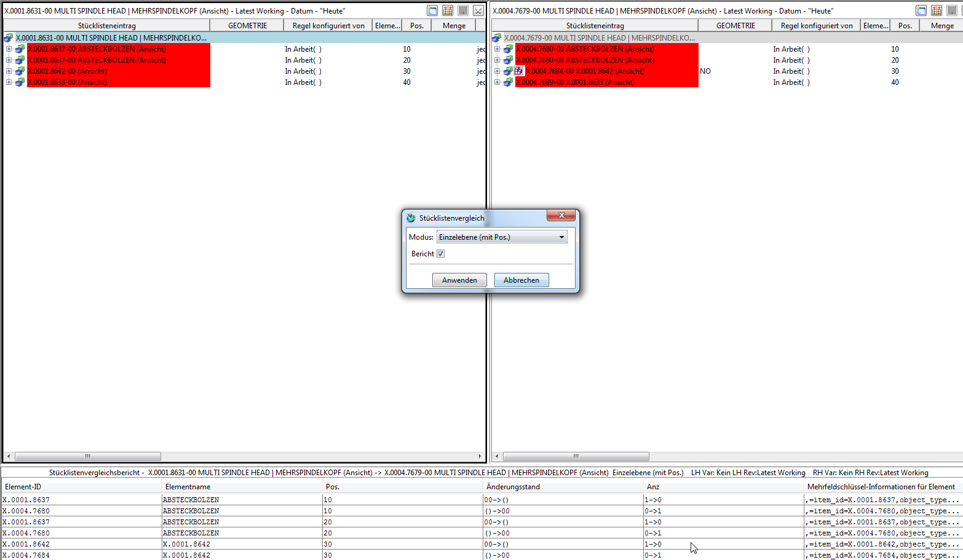The width and height of the screenshot is (963, 560).
Task: Expand first X.0001.8637-00 ABSTECKBOLZEN row
Action: click(x=9, y=49)
